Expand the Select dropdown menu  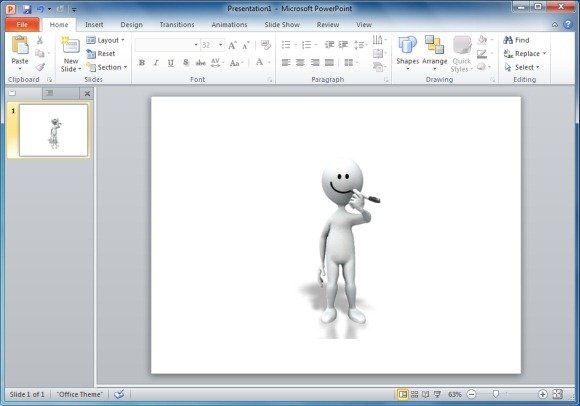coord(522,67)
